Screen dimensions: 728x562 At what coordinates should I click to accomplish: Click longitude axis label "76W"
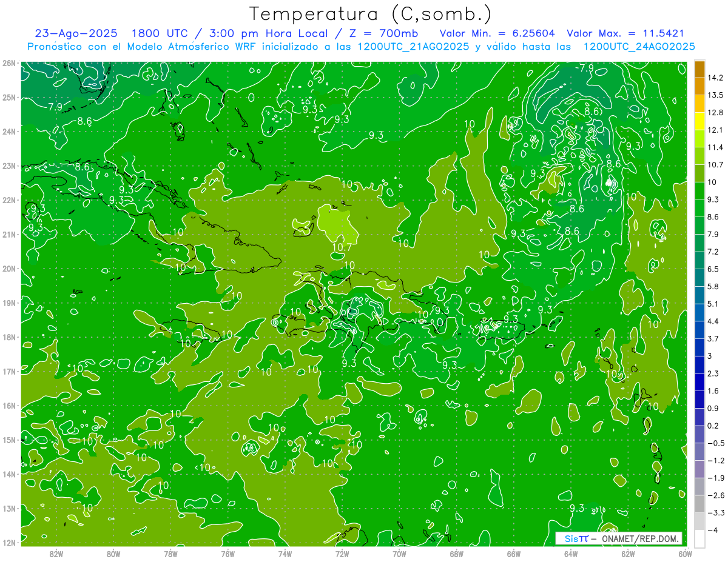[x=227, y=553]
